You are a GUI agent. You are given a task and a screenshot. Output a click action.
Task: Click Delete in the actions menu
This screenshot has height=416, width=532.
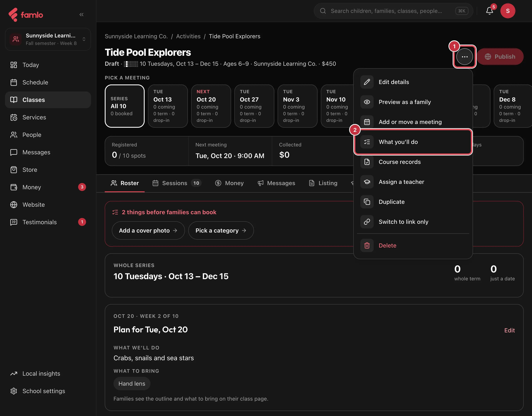click(x=413, y=246)
